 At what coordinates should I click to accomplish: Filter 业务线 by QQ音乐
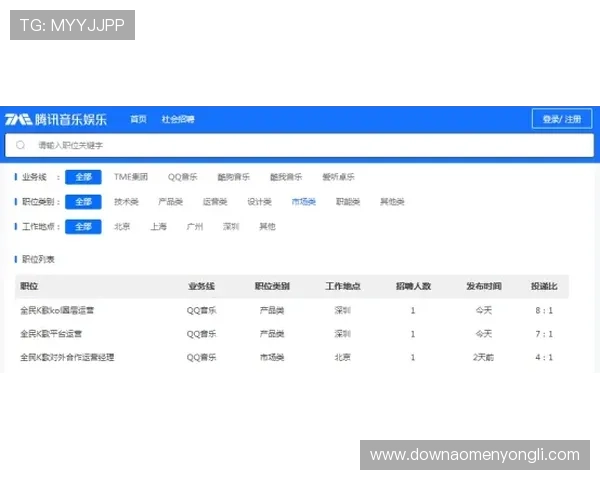(183, 177)
